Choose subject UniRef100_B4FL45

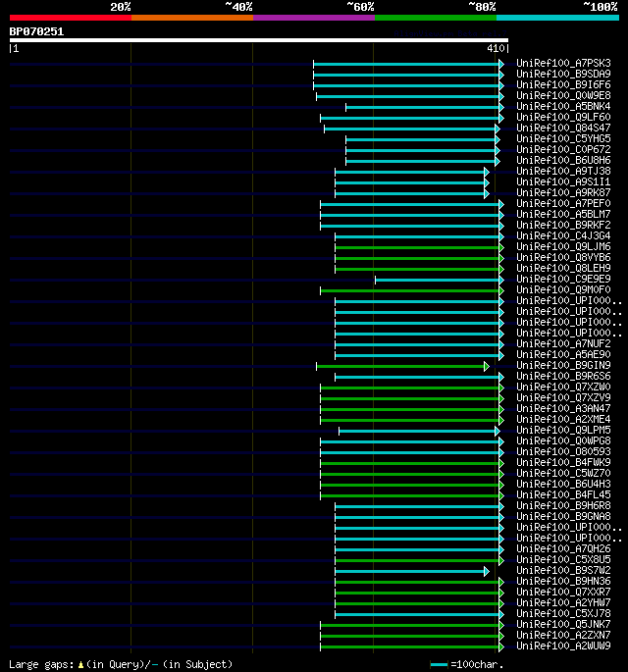[x=563, y=495]
